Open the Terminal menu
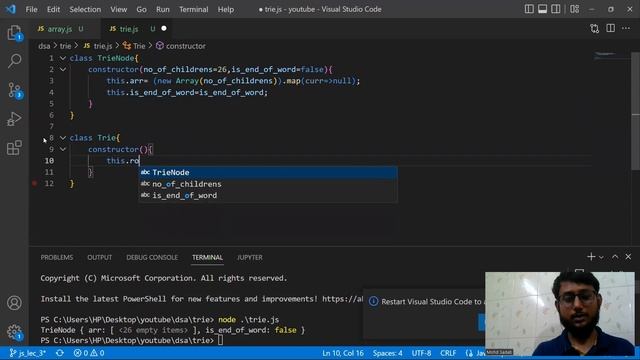Image resolution: width=640 pixels, height=360 pixels. [x=193, y=9]
